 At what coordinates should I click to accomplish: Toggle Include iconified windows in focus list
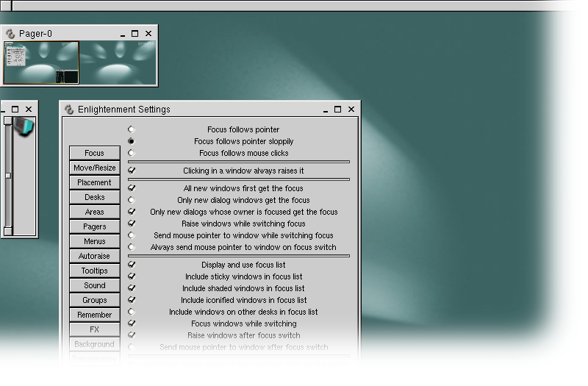coord(132,300)
